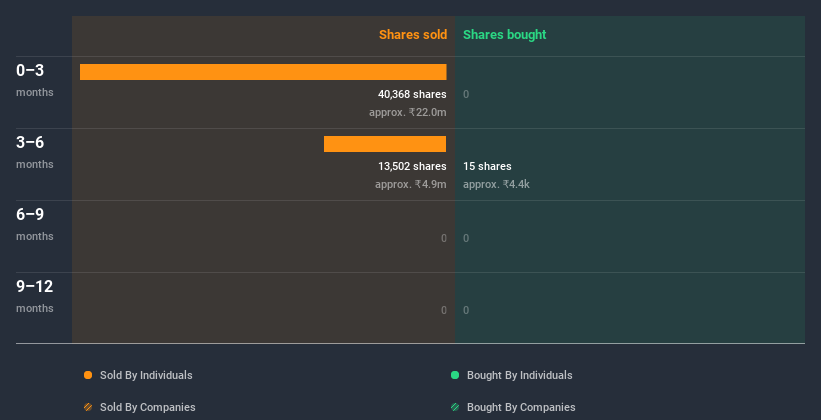Click the zero sold value in 6–9 months row

click(444, 238)
